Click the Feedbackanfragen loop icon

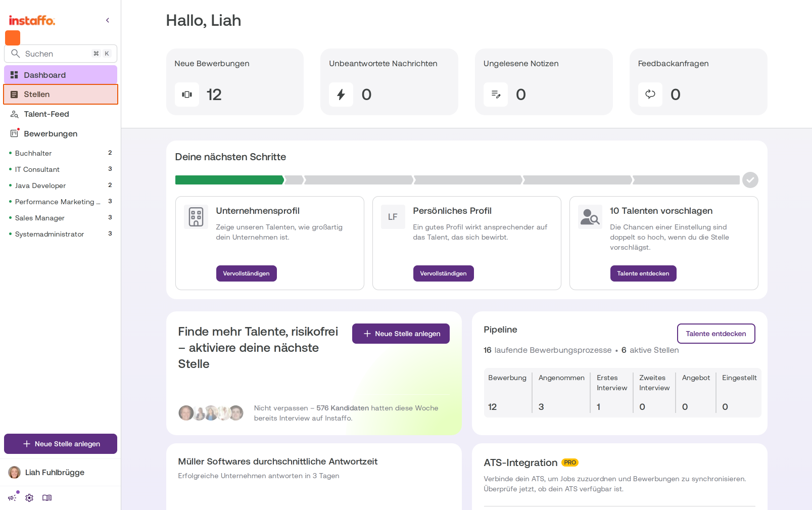(x=650, y=95)
